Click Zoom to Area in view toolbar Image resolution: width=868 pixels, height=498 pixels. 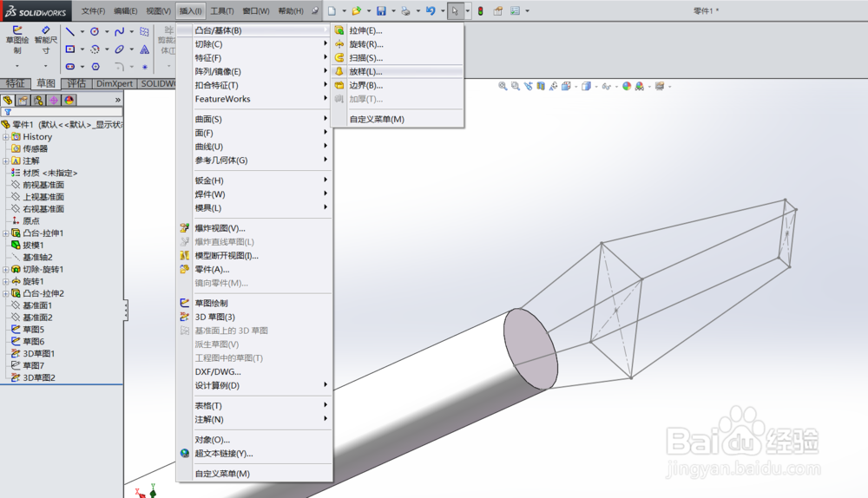516,86
